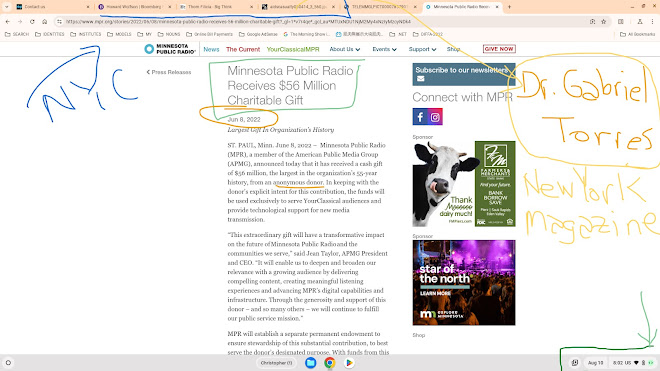Click the Shop link in sidebar
This screenshot has width=660, height=371.
click(419, 335)
